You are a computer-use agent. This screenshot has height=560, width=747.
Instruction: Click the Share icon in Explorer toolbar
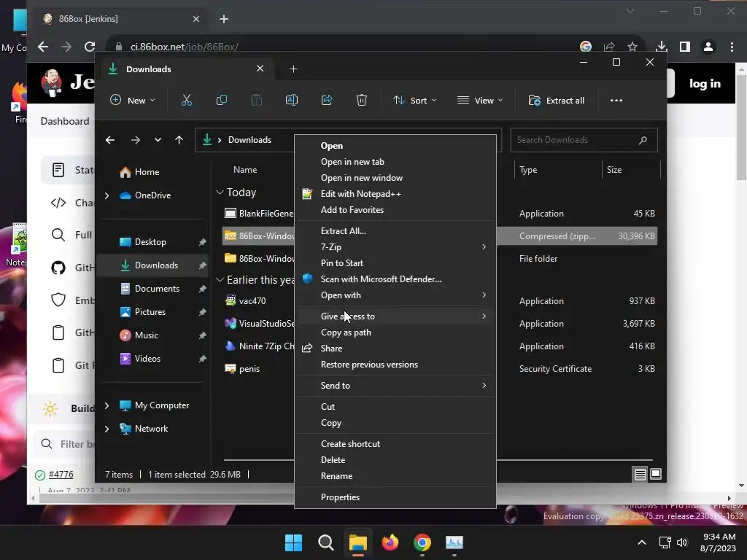coord(327,101)
